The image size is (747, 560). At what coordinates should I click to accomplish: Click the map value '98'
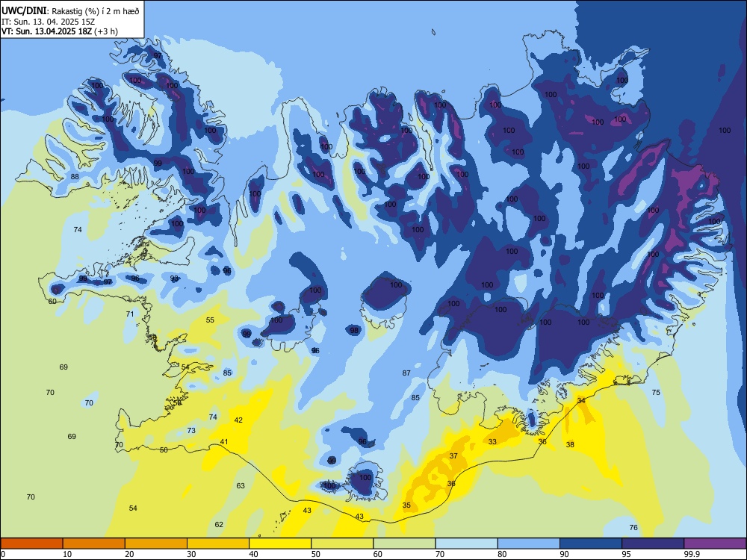pyautogui.click(x=354, y=330)
